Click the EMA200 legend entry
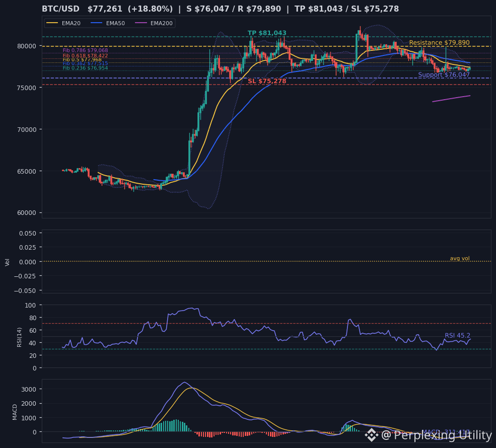Image resolution: width=496 pixels, height=448 pixels. coord(154,23)
